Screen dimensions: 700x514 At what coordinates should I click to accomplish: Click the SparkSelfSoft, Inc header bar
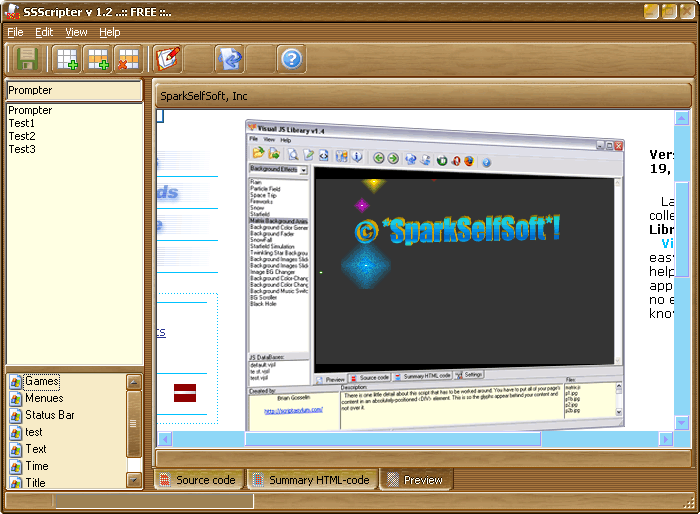click(423, 96)
